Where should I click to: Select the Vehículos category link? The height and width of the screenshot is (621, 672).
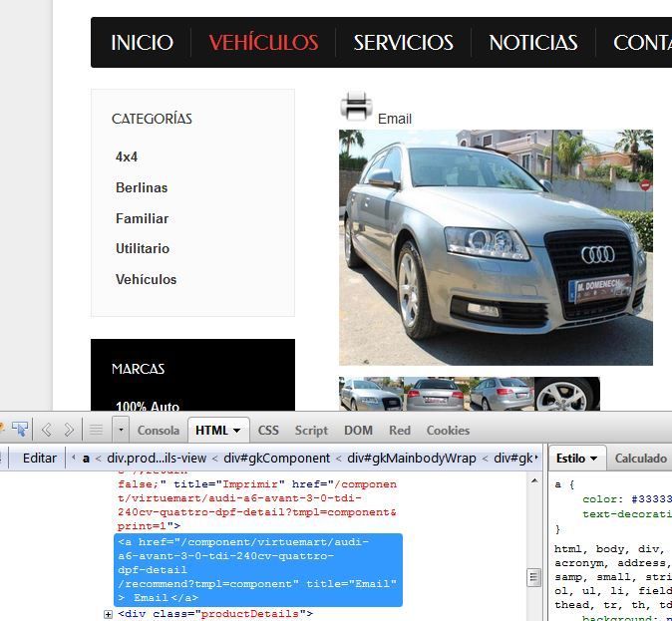(x=146, y=279)
